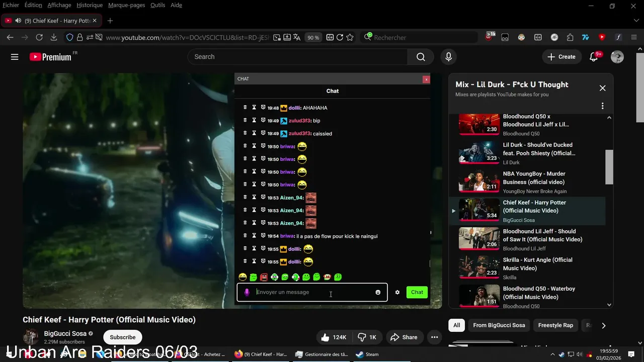Select the 'Freestyle Rap' filter chip

pyautogui.click(x=555, y=325)
